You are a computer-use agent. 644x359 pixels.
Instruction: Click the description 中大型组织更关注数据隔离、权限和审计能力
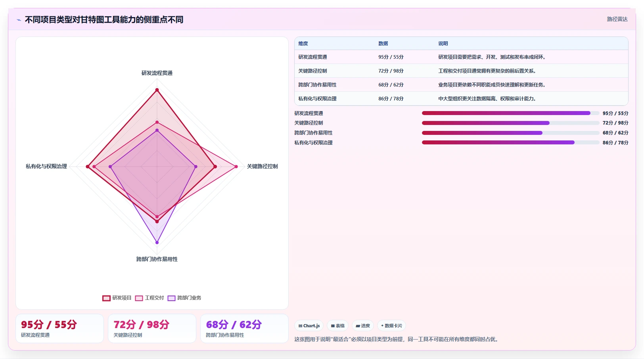pyautogui.click(x=487, y=99)
